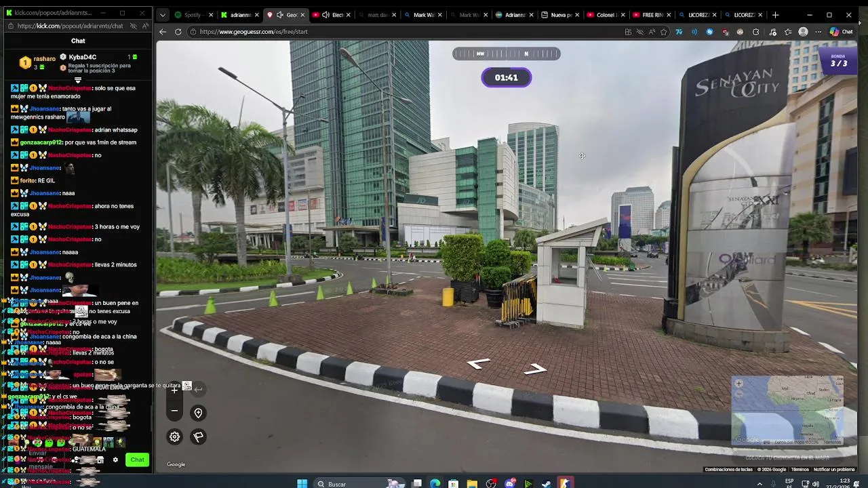Switch to the adrianmts Kick tab

tap(239, 15)
